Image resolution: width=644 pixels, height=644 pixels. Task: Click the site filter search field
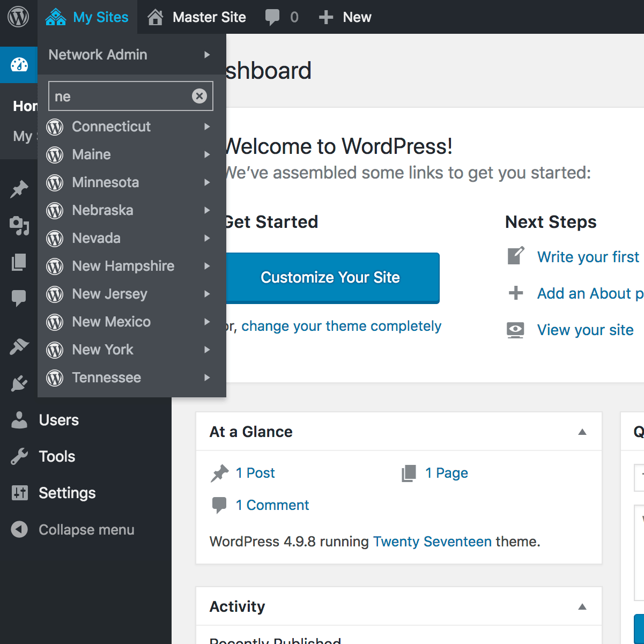(130, 96)
